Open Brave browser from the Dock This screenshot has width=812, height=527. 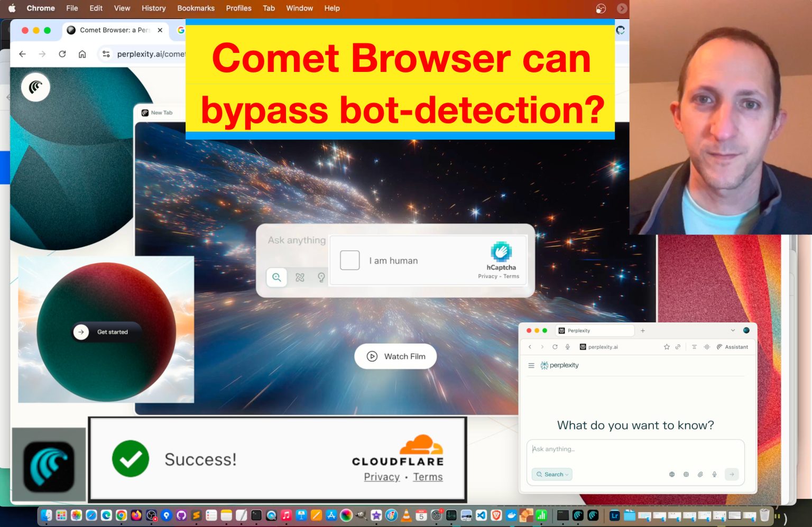pos(496,515)
